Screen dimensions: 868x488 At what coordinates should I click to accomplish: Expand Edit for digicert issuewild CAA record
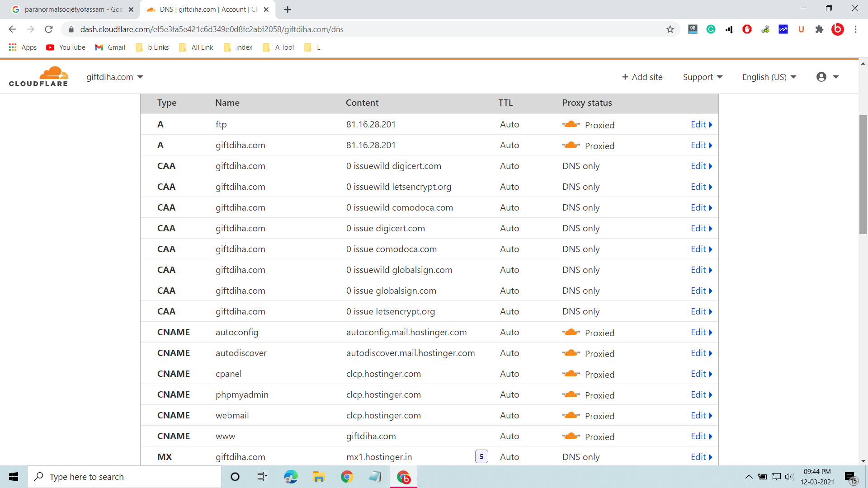701,166
